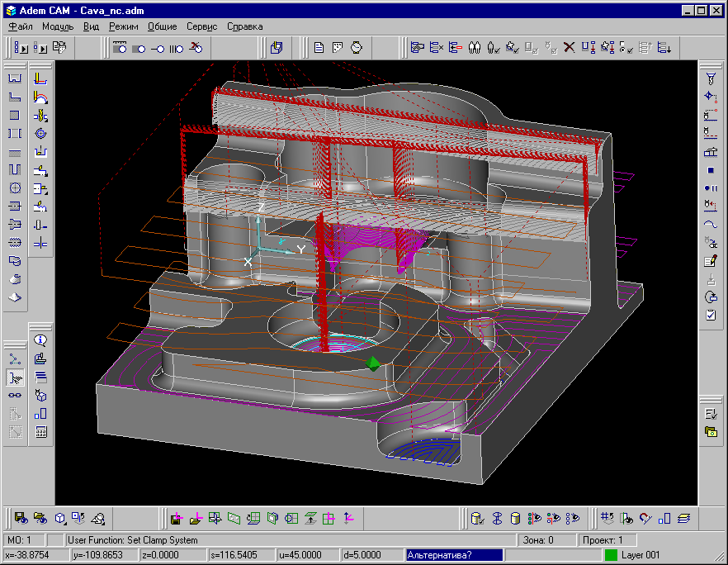Click the blue and gray bars icon in bottom toolbar
Screen dimensions: 728x565
[x=664, y=518]
